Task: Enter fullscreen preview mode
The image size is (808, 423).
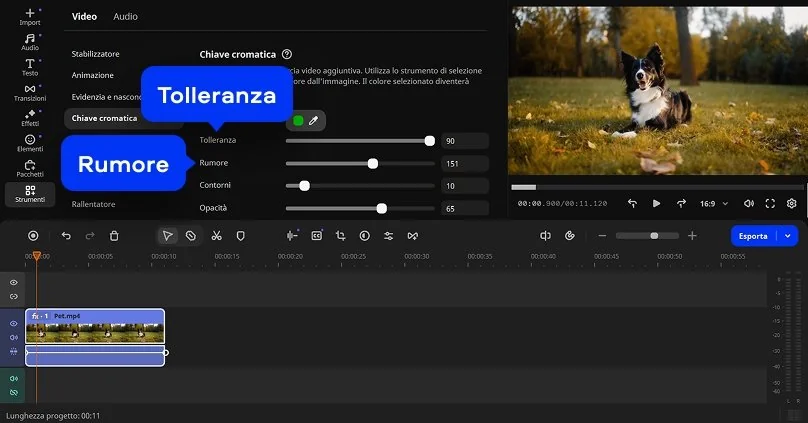Action: 770,203
